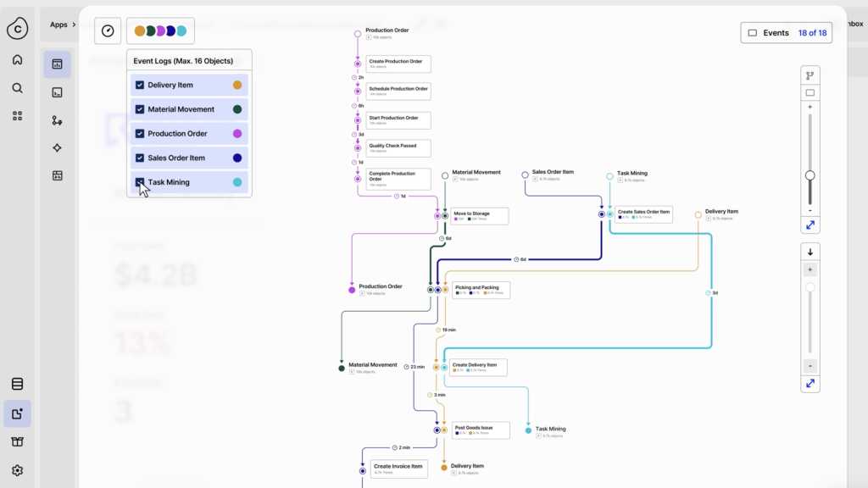Select the Move to Storage activity node
Viewport: 868px width, 488px height.
point(480,216)
